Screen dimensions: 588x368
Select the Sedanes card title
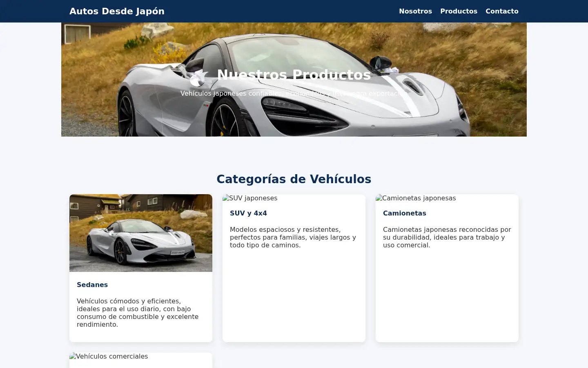tap(92, 285)
